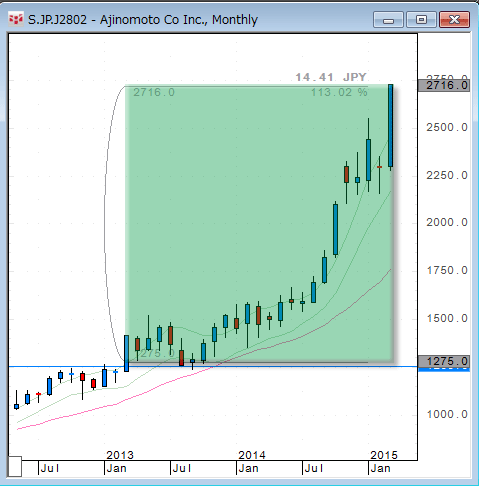This screenshot has height=486, width=479.
Task: Select the 2716.0 price marker on the price axis
Action: 444,86
